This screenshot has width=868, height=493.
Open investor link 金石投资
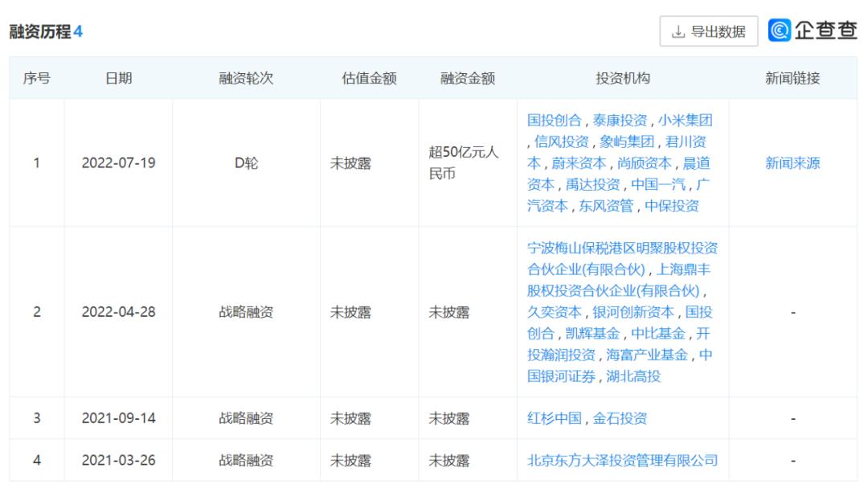click(x=620, y=418)
